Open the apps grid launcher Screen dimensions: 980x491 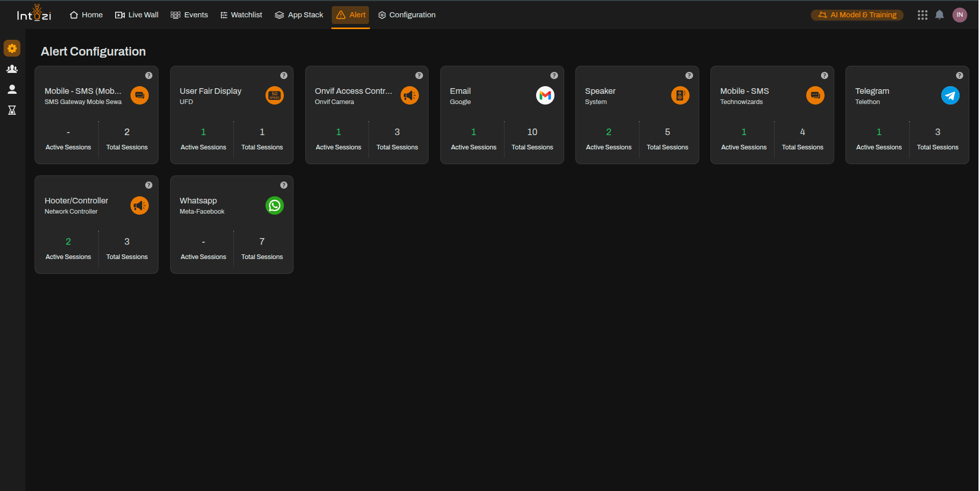tap(922, 15)
